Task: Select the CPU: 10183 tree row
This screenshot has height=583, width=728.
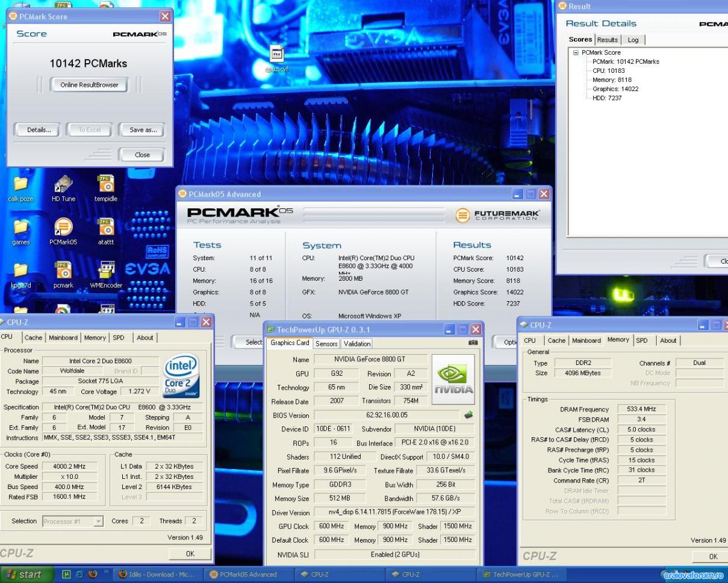Action: [x=608, y=70]
